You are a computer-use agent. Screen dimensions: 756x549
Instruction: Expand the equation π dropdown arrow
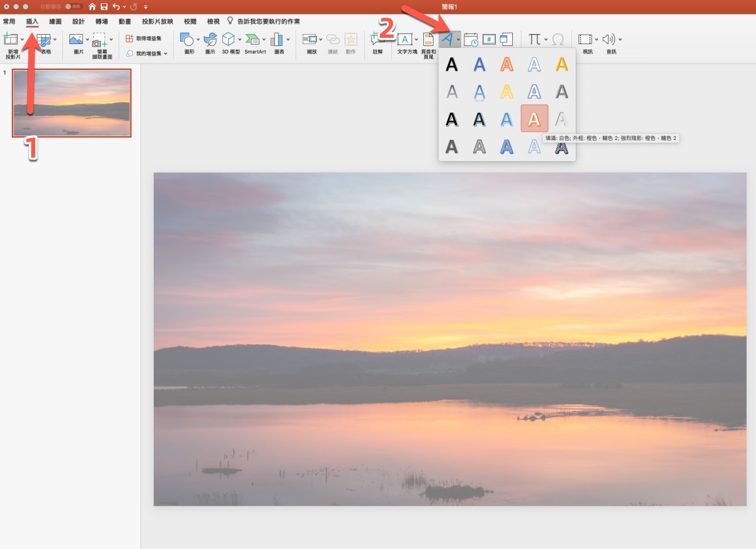pyautogui.click(x=546, y=40)
